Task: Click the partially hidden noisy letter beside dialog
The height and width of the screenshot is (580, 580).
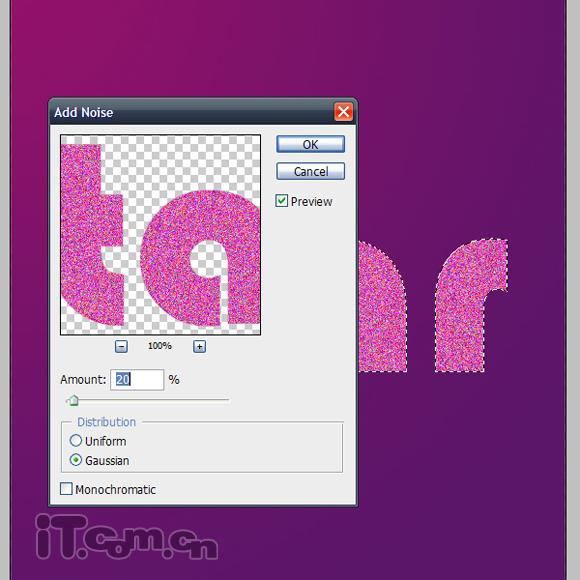Action: [x=382, y=306]
